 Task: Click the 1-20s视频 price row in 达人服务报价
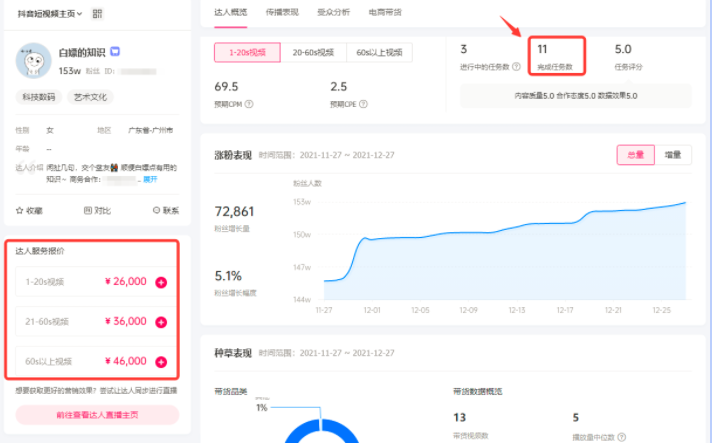point(96,282)
